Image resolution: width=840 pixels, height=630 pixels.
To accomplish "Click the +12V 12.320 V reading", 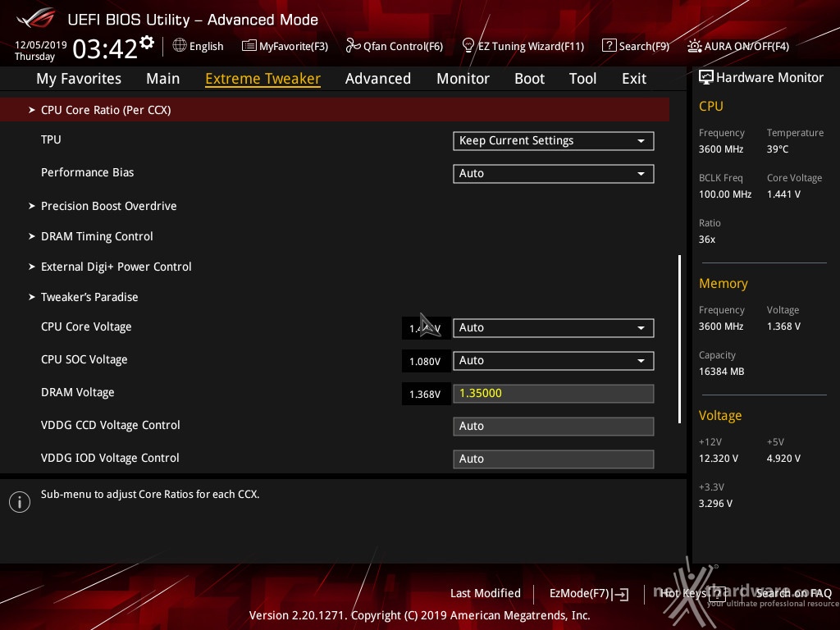I will 719,458.
